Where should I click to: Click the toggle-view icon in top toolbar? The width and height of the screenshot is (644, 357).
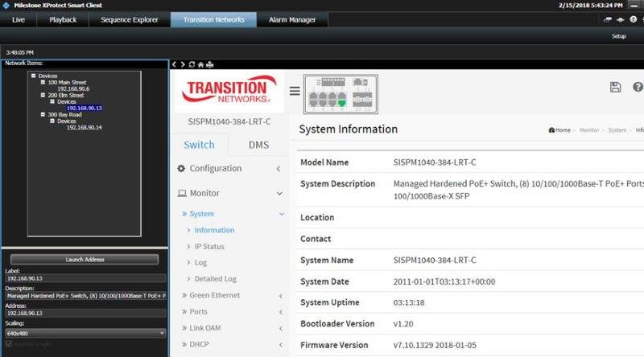tap(608, 19)
